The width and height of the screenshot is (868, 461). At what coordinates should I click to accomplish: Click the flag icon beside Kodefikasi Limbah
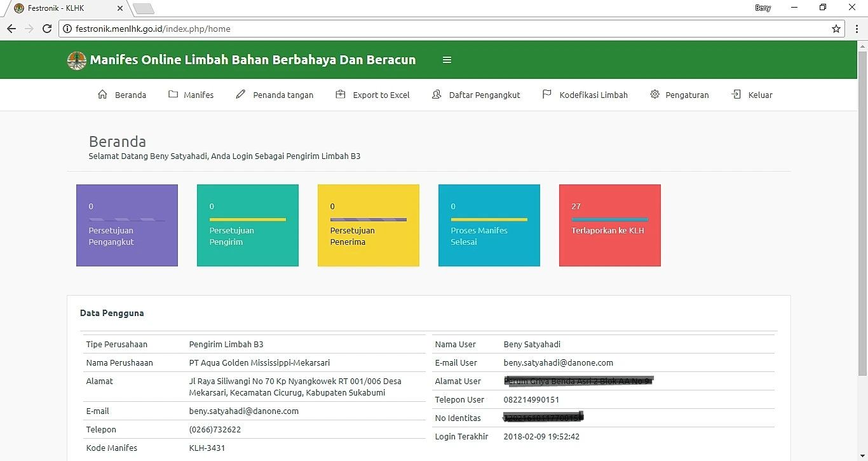tap(546, 94)
